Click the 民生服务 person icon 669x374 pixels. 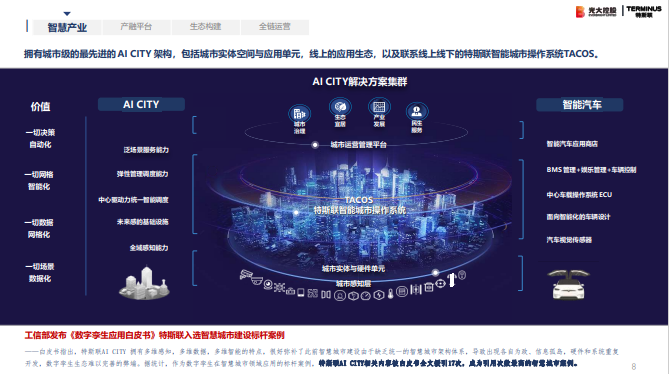tap(416, 111)
